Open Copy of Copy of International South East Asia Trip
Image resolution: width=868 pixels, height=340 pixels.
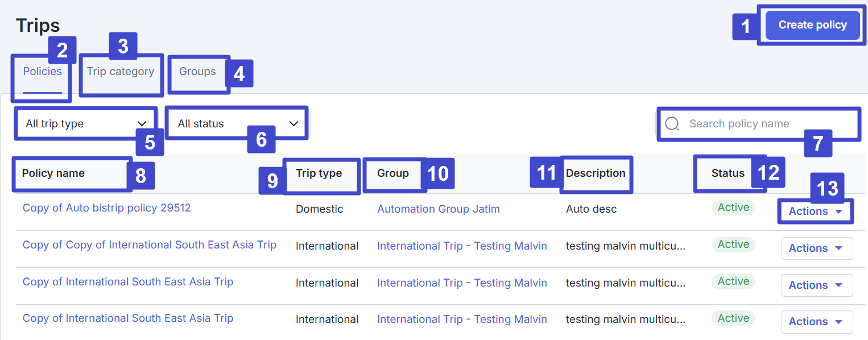coord(149,245)
